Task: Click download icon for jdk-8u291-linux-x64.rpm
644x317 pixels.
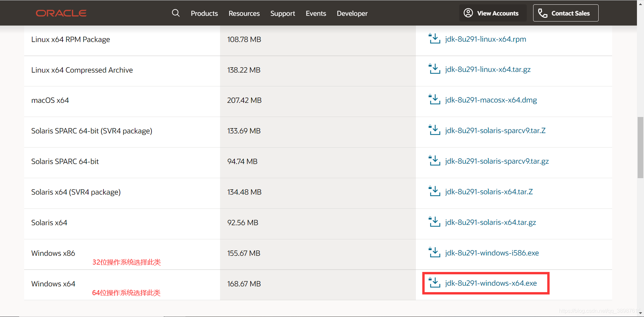Action: tap(434, 39)
